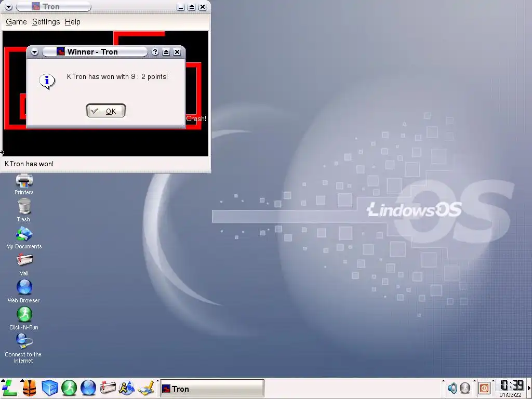Image resolution: width=532 pixels, height=399 pixels.
Task: Click the Winner dialog's context help button
Action: 155,52
